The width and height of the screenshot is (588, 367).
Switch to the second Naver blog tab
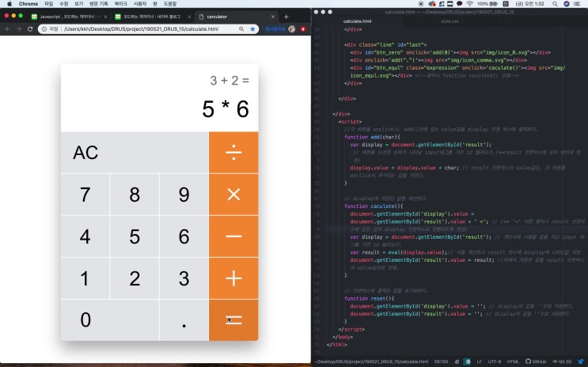[152, 17]
